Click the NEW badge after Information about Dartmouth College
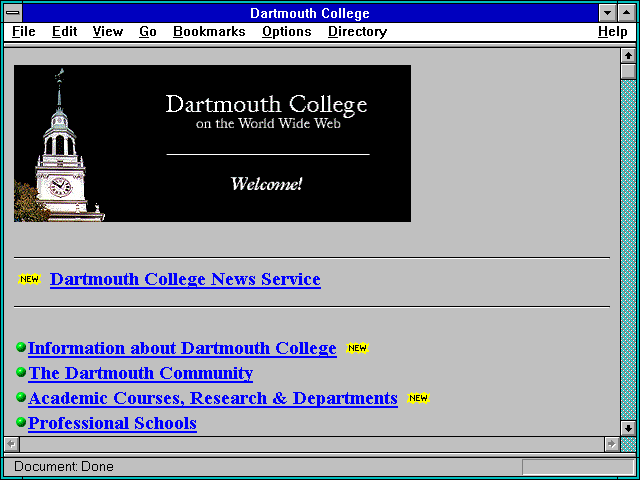 pyautogui.click(x=357, y=348)
